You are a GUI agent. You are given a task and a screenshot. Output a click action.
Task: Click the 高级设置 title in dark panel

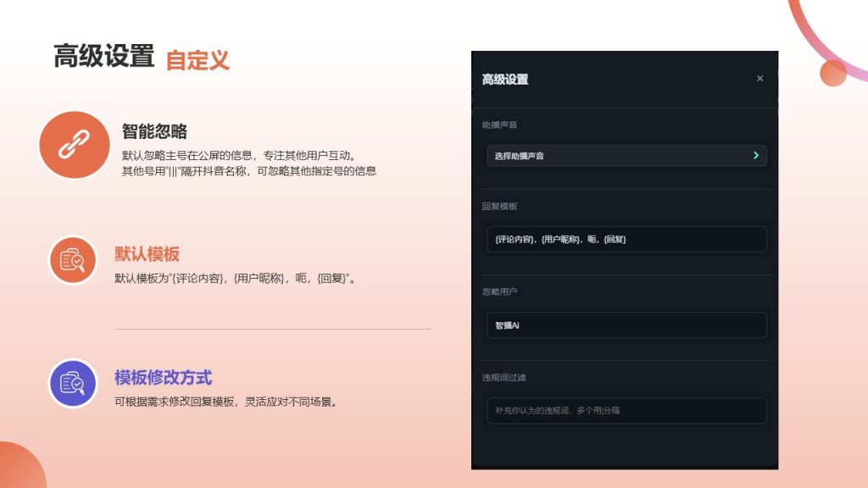(505, 80)
